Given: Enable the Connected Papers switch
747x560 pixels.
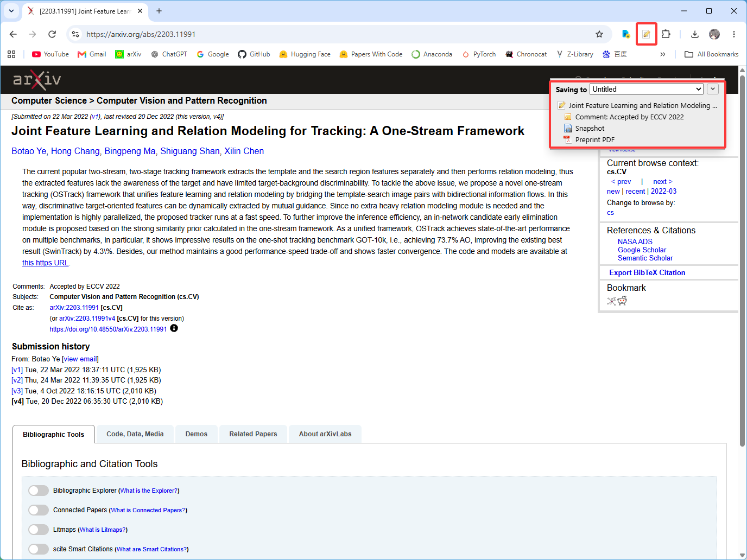Looking at the screenshot, I should tap(39, 510).
